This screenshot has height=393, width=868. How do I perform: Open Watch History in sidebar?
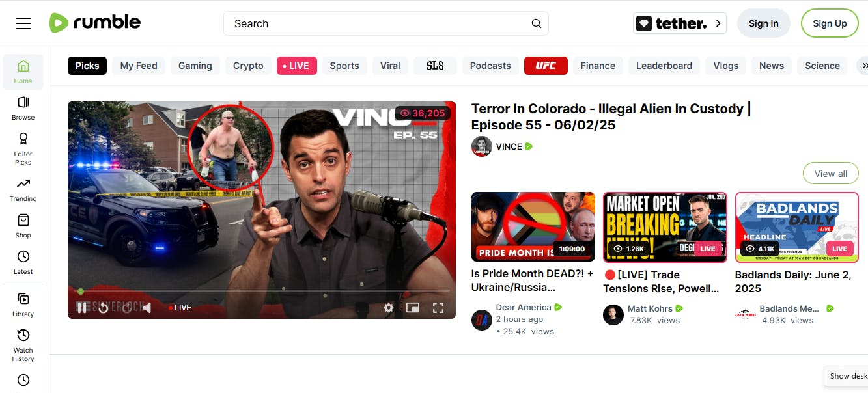point(23,345)
